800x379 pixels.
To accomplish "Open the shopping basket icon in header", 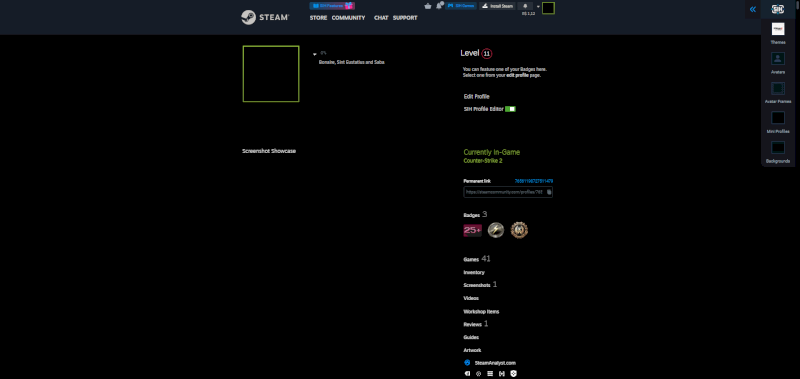I will click(428, 6).
